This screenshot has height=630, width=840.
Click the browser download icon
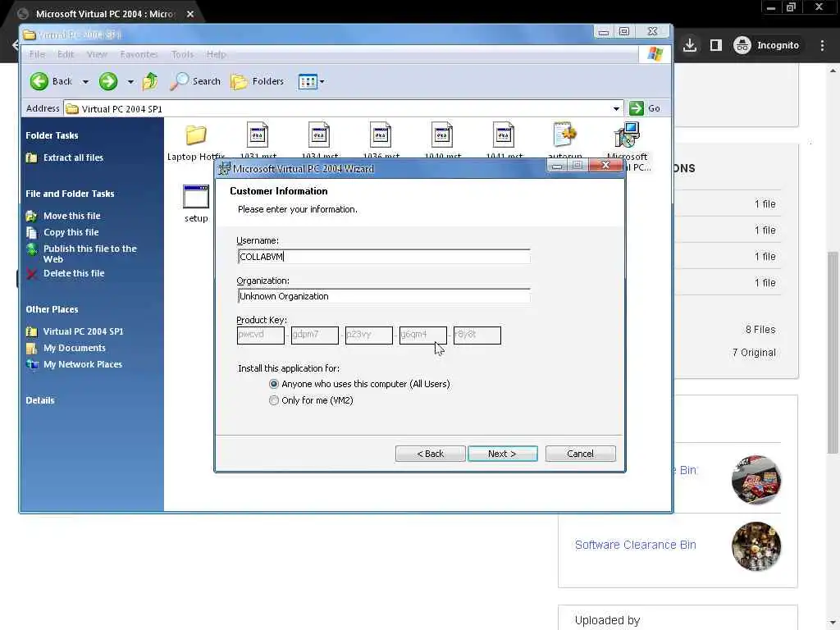pyautogui.click(x=689, y=45)
